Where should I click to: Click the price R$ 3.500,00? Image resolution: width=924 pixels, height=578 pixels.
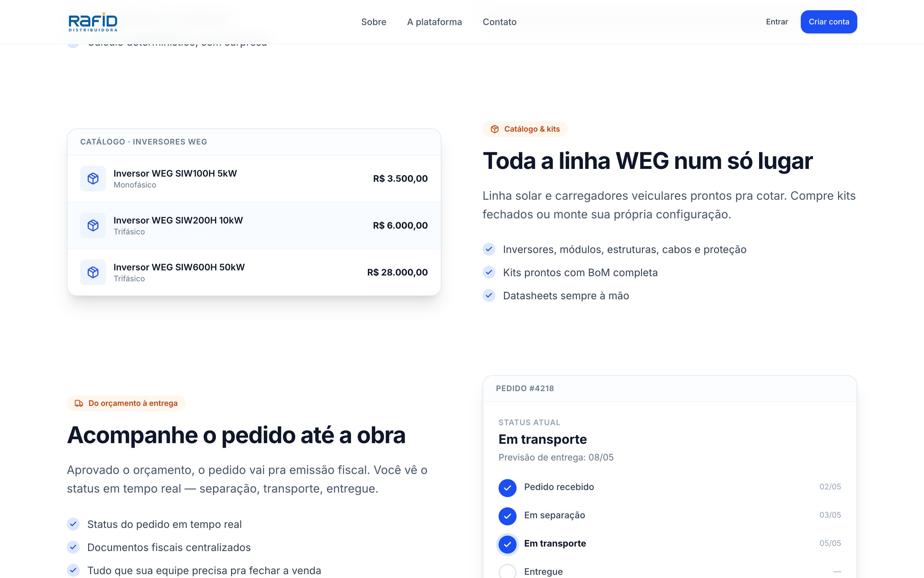[x=400, y=179]
